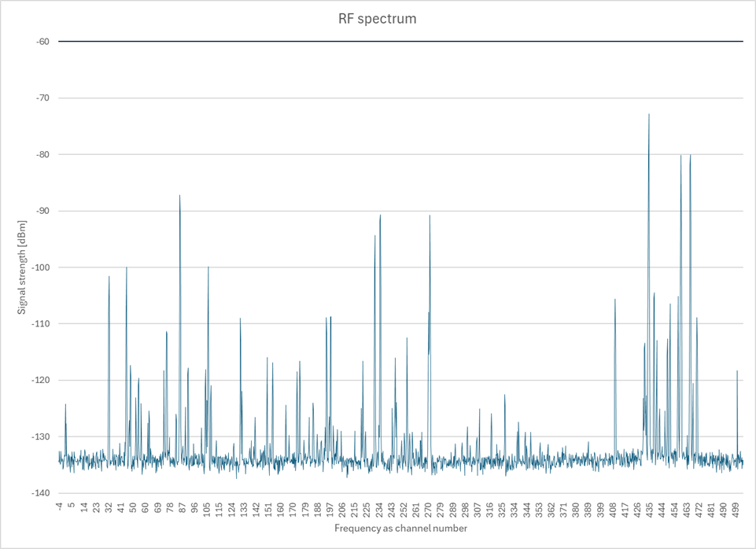756x549 pixels.
Task: Click channel label 325 on the horizontal axis
Action: pyautogui.click(x=502, y=510)
